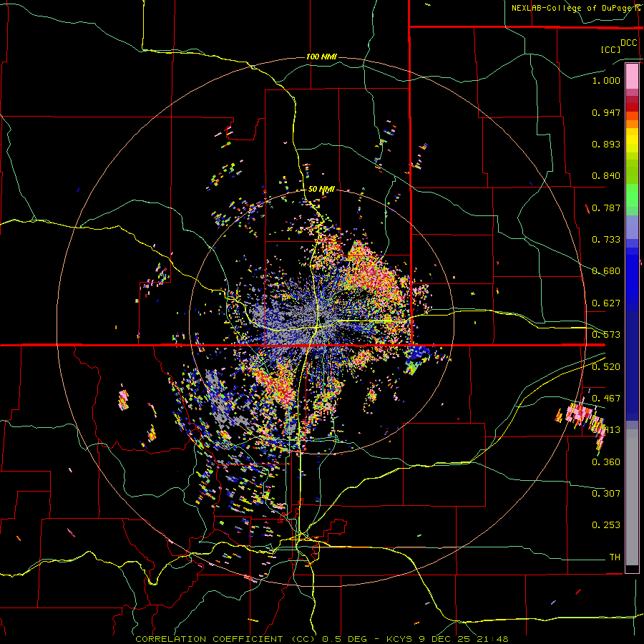Select the 0.467 scale value
Screen dimensions: 644x644
pyautogui.click(x=606, y=399)
